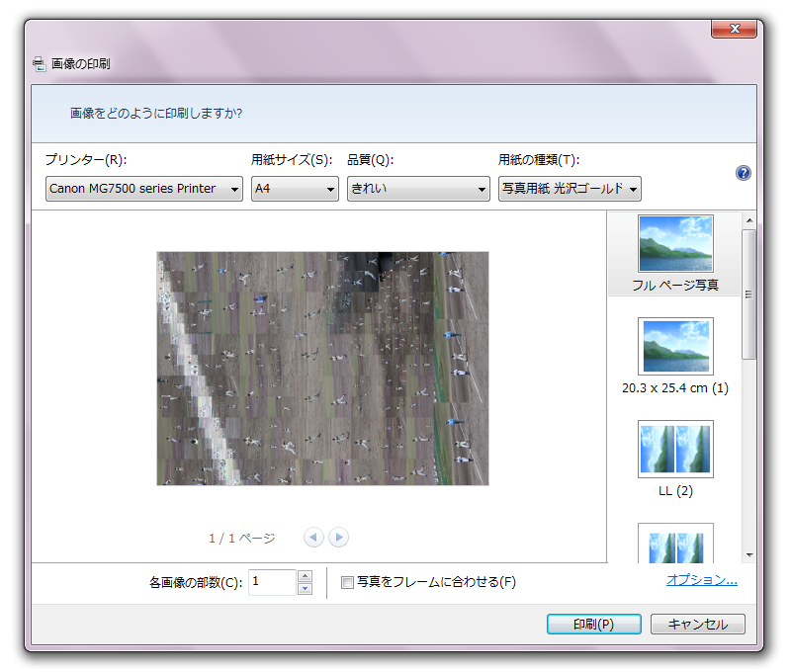Click the 画像をどのように印刷しますか? heading
Image resolution: width=791 pixels, height=672 pixels.
tap(156, 114)
